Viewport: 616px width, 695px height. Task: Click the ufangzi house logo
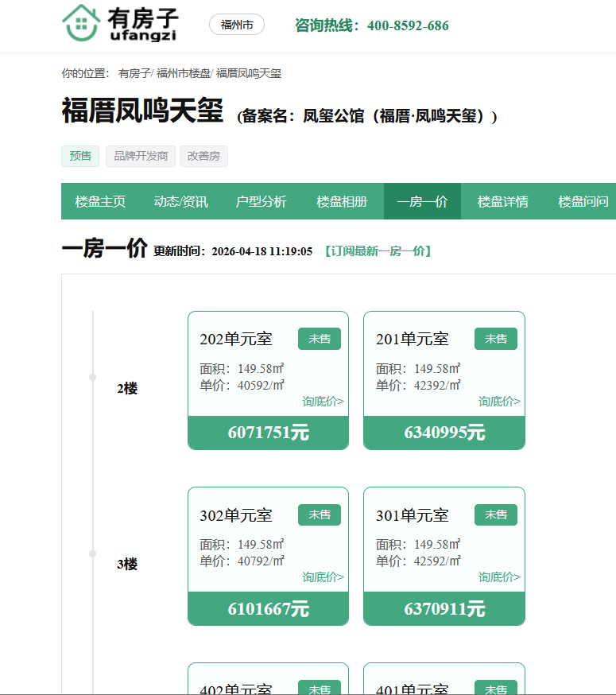(120, 23)
